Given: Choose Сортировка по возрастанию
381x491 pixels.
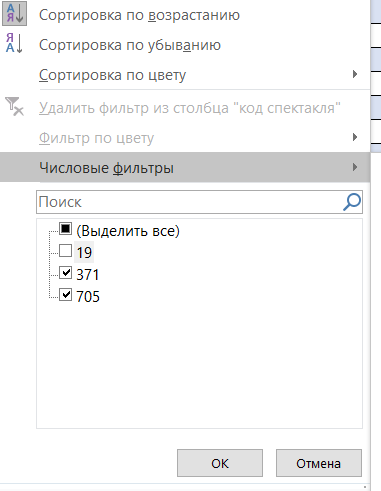Looking at the screenshot, I should pos(139,15).
